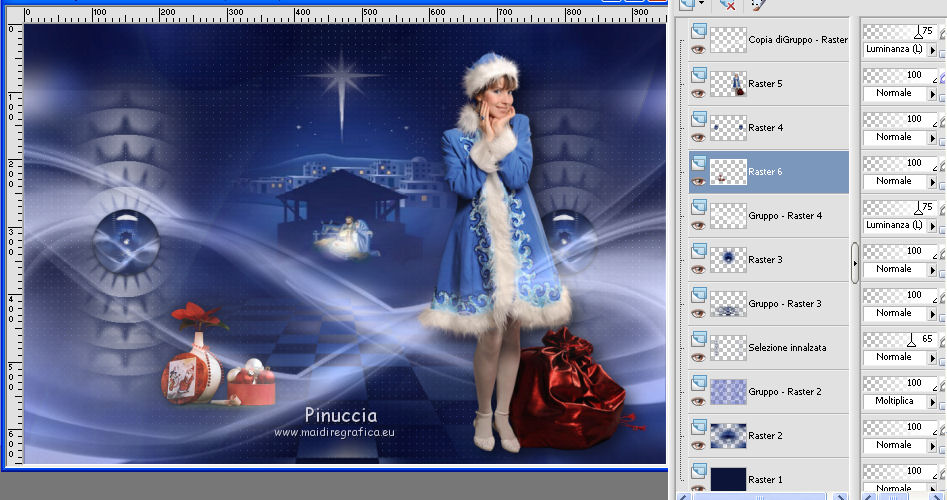Image resolution: width=947 pixels, height=500 pixels.
Task: Click layer type icon of Selezione innalzata
Action: (699, 339)
